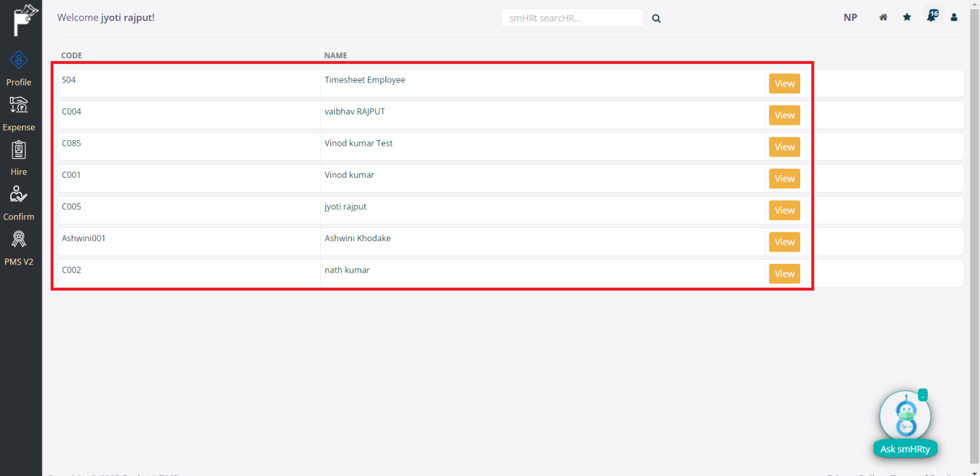Open favorites star icon
This screenshot has height=476, width=980.
[x=907, y=17]
